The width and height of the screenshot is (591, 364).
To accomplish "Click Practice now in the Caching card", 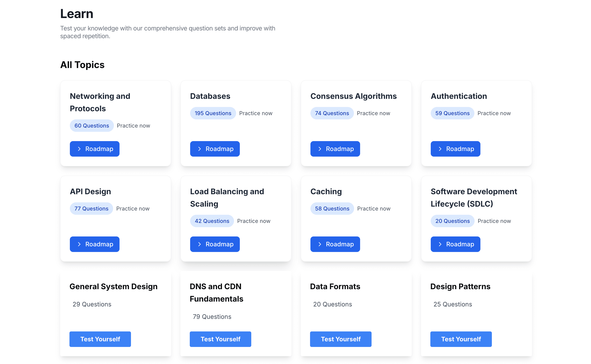I will (374, 209).
